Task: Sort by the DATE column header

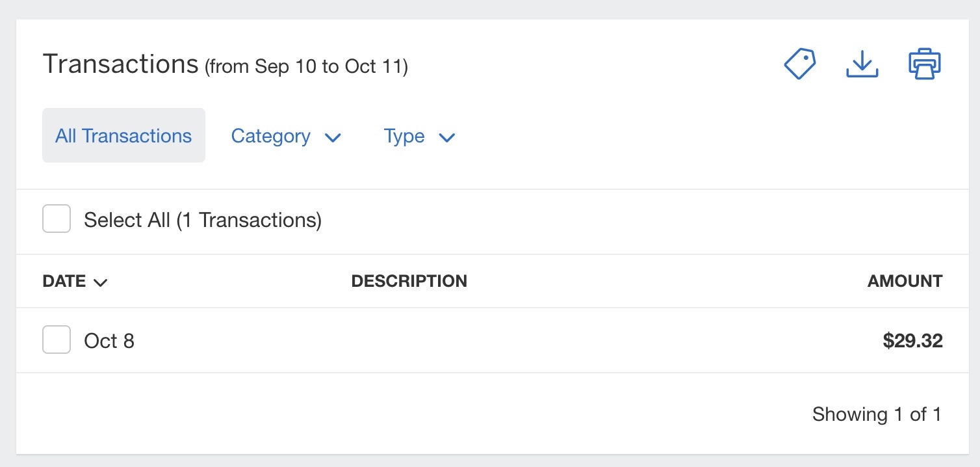Action: coord(64,281)
